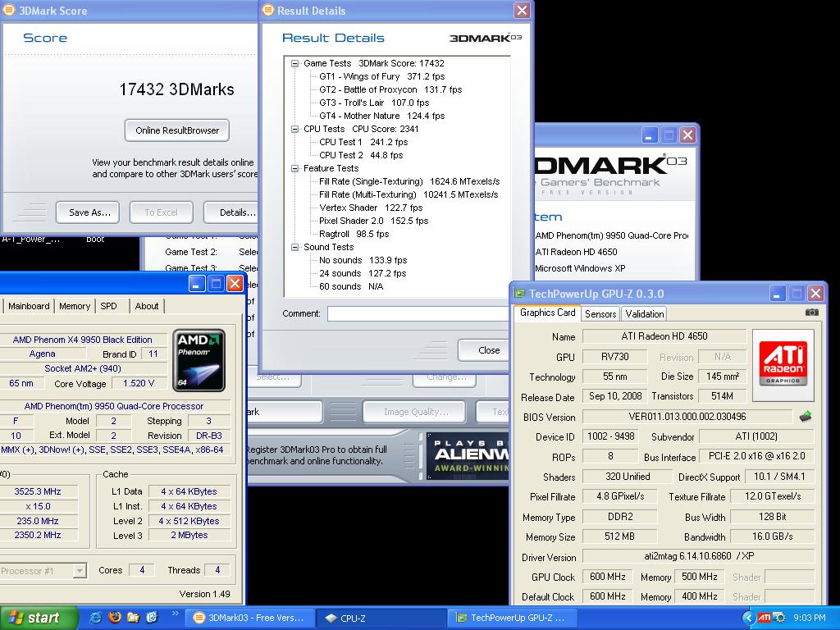Collapse the Feature Tests tree node
Viewport: 840px width, 630px height.
click(294, 168)
